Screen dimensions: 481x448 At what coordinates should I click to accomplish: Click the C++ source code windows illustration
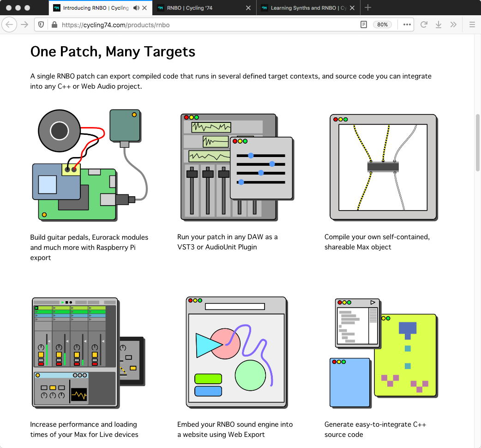(x=384, y=353)
